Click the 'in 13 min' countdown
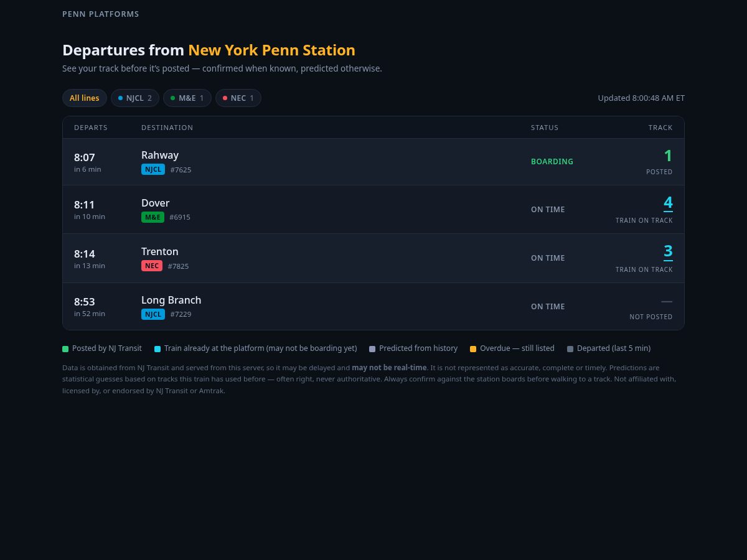747x560 pixels. point(90,266)
